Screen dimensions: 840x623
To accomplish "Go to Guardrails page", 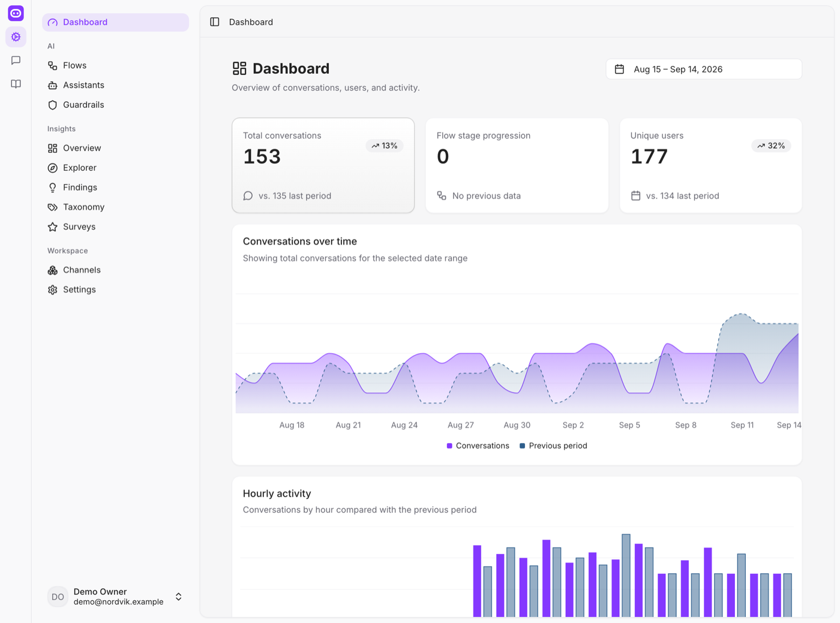I will pyautogui.click(x=115, y=105).
